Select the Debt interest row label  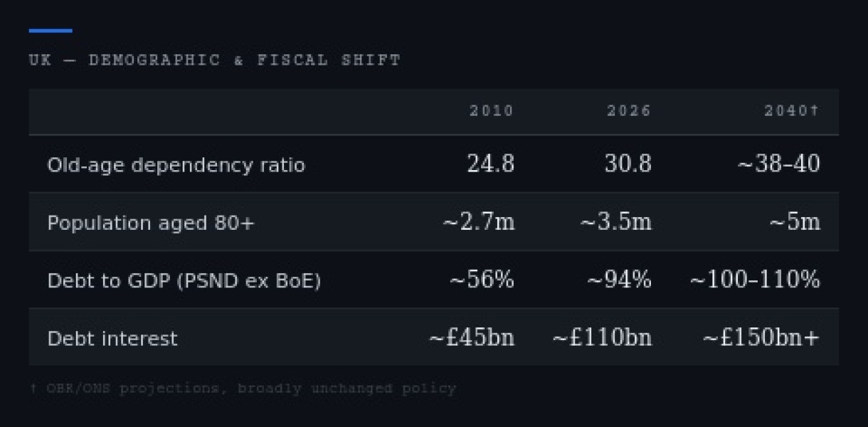(112, 338)
